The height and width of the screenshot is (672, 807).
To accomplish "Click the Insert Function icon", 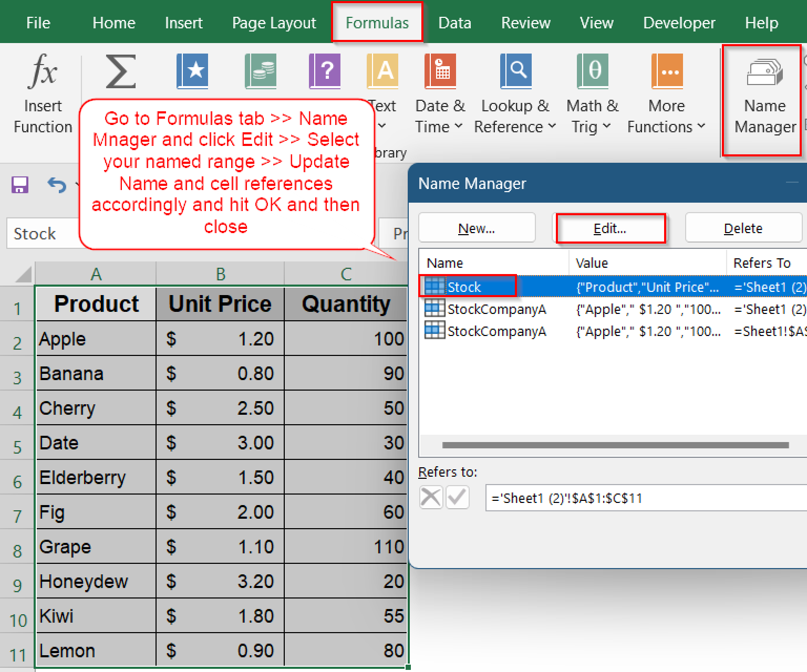I will [43, 72].
